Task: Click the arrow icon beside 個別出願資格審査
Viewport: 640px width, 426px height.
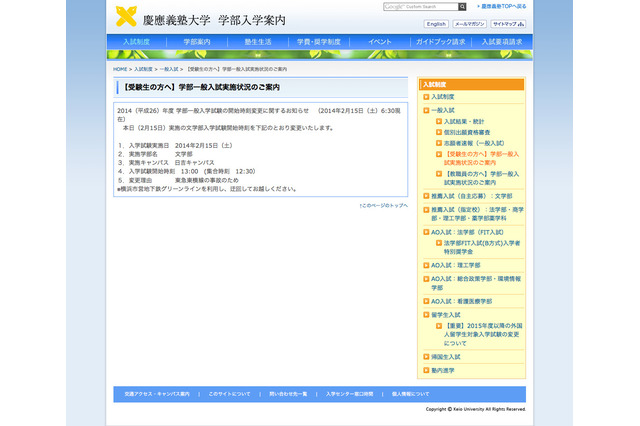Action: pos(439,132)
